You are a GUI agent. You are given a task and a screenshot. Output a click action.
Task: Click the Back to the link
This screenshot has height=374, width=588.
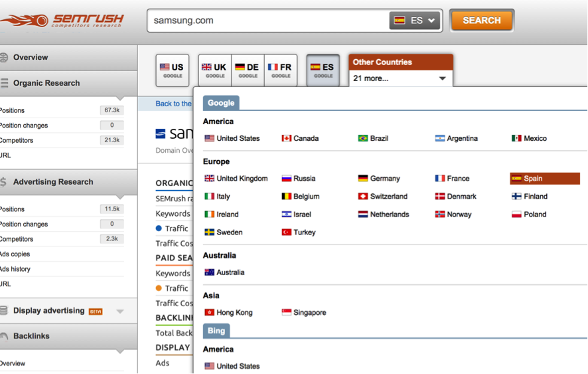point(174,104)
